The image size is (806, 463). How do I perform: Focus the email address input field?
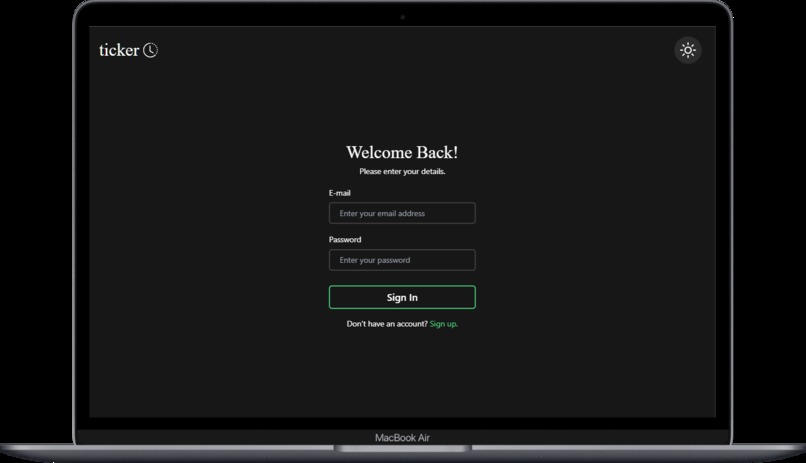pos(402,213)
